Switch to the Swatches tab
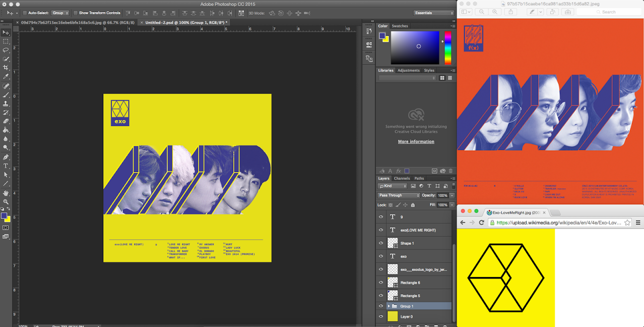The image size is (644, 327). coord(400,26)
